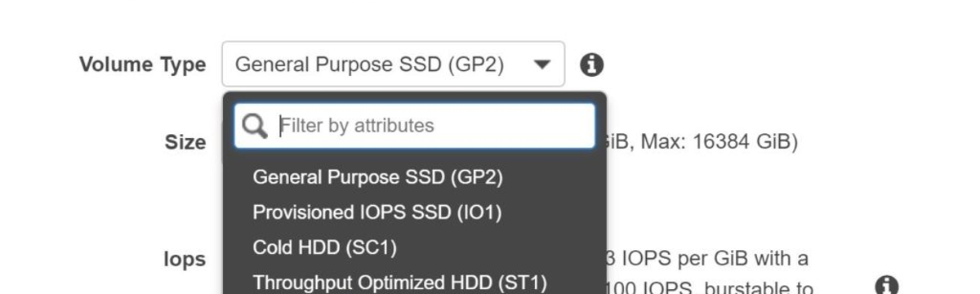
Task: Click the info icon next to Iops description
Action: tap(887, 285)
